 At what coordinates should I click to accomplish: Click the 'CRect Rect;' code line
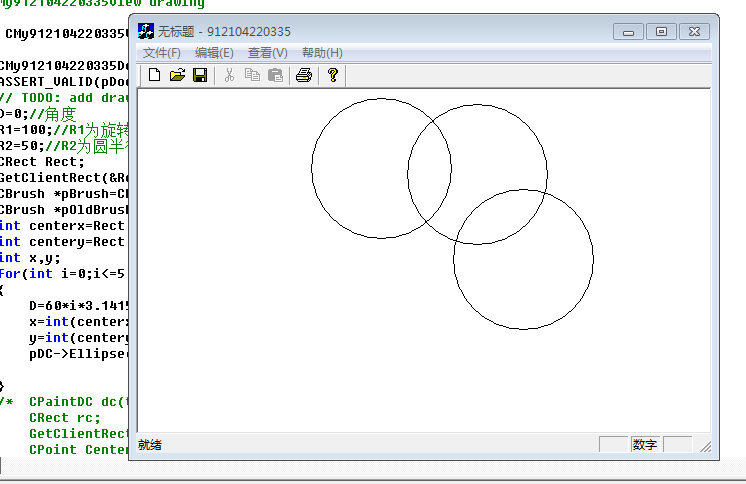pyautogui.click(x=42, y=162)
